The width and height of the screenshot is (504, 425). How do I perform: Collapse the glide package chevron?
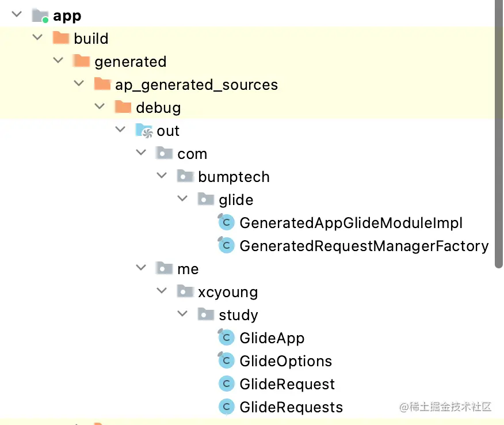182,199
